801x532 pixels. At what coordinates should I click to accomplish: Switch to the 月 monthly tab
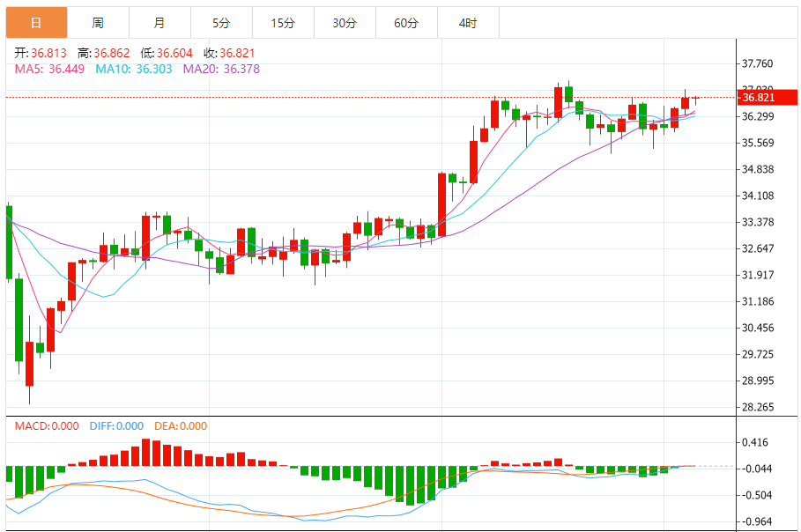click(159, 23)
